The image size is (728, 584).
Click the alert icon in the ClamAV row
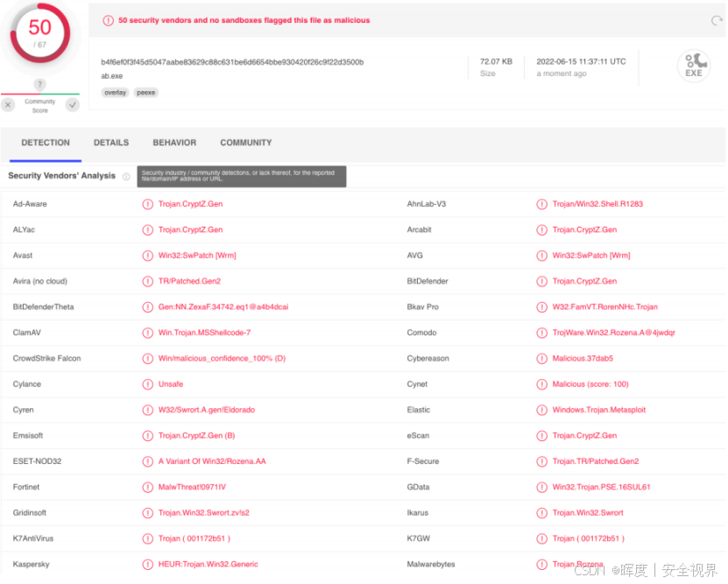click(148, 333)
